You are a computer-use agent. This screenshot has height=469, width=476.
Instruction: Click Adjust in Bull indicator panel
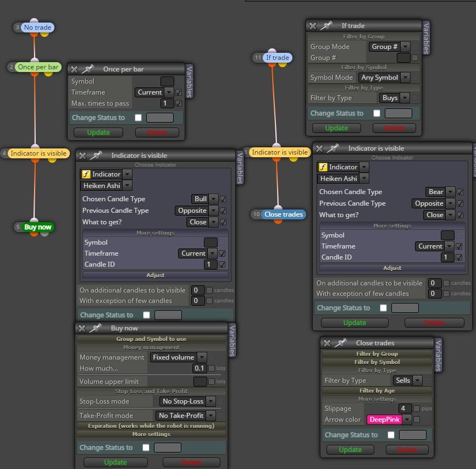tap(156, 275)
